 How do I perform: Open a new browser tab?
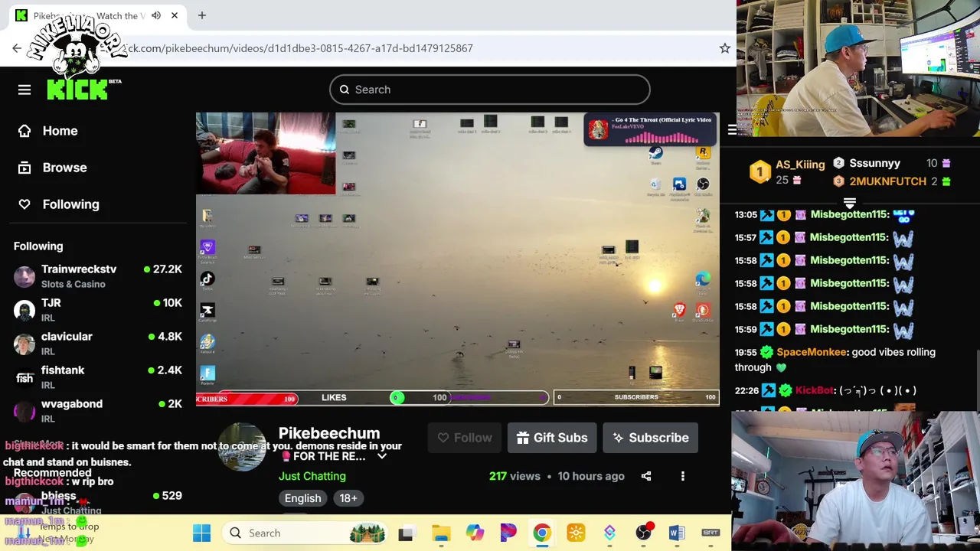[202, 15]
